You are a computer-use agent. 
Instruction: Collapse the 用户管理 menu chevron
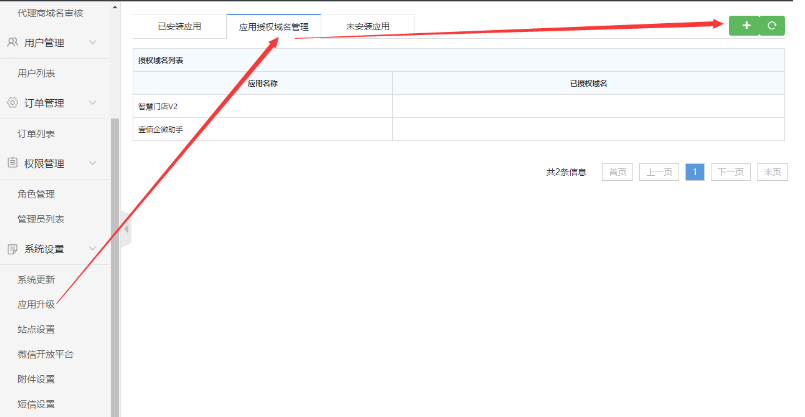pos(92,42)
